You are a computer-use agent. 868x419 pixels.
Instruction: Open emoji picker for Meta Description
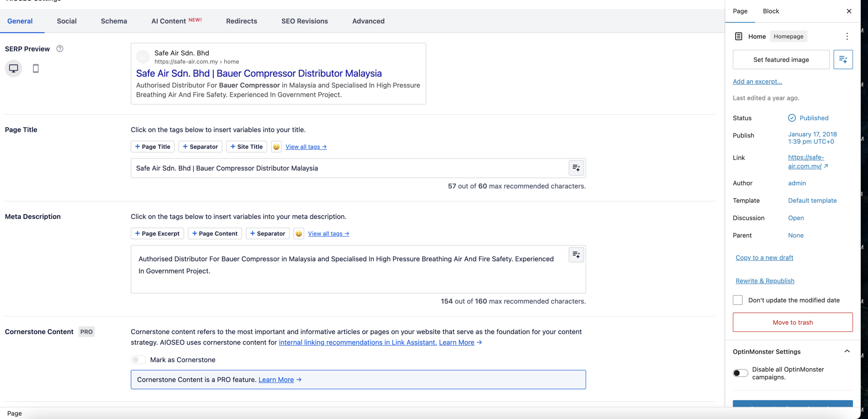[x=299, y=233]
